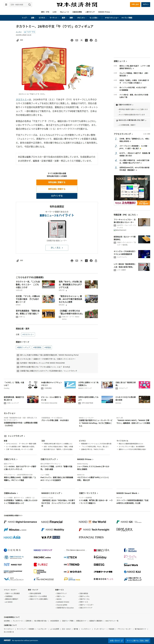Open the 速報ニュース section heading
Viewport: 154px width, 644px height.
120,61
